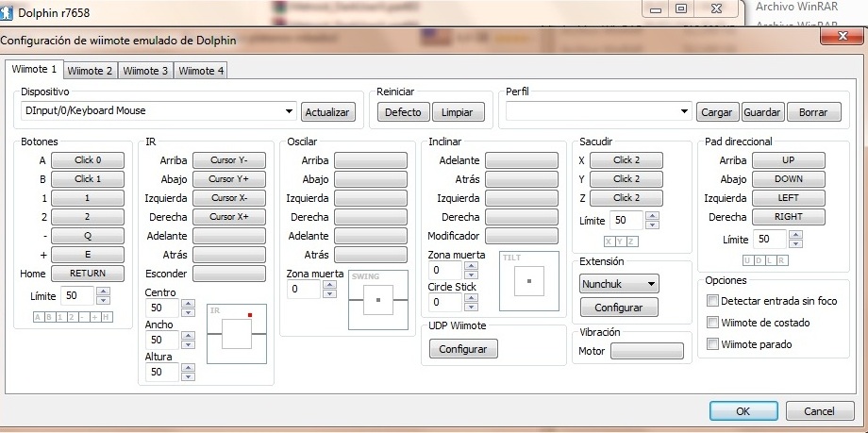Click the TILT indicator preview box
This screenshot has width=868, height=433.
[528, 280]
